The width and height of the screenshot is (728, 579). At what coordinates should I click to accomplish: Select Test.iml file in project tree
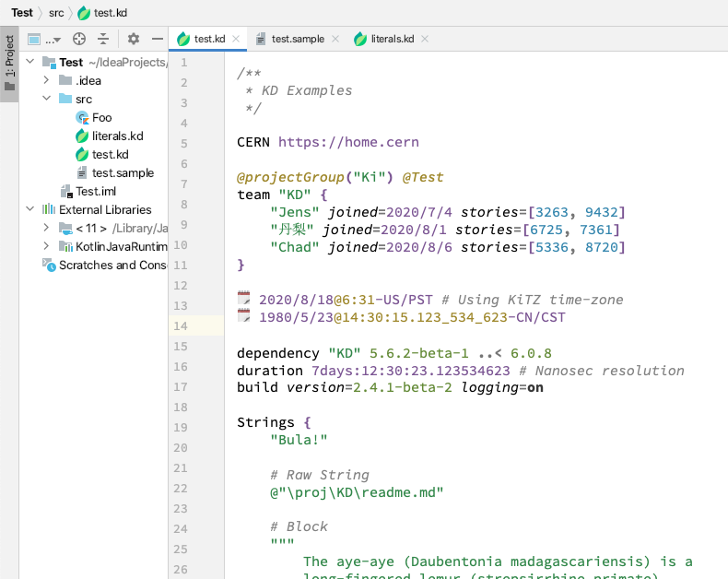pyautogui.click(x=95, y=191)
